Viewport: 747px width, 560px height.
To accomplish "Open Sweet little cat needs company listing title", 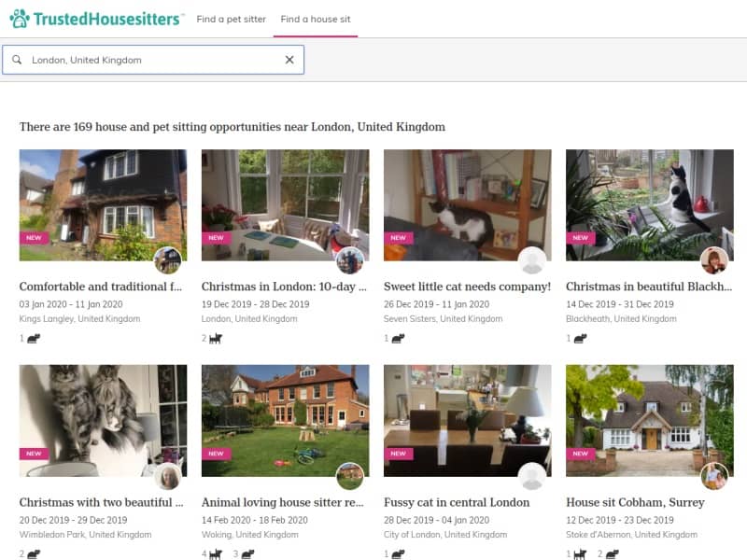I will (x=467, y=287).
